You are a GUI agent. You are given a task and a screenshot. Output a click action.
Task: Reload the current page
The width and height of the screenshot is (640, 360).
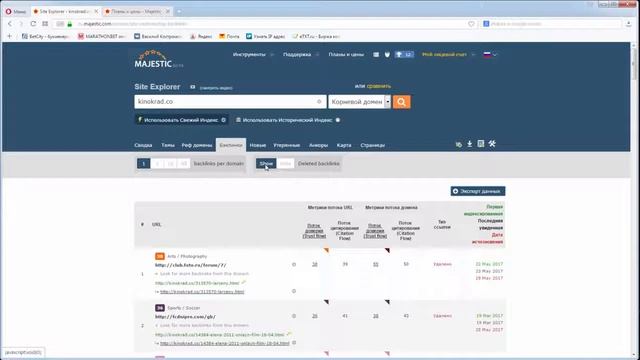pos(33,24)
